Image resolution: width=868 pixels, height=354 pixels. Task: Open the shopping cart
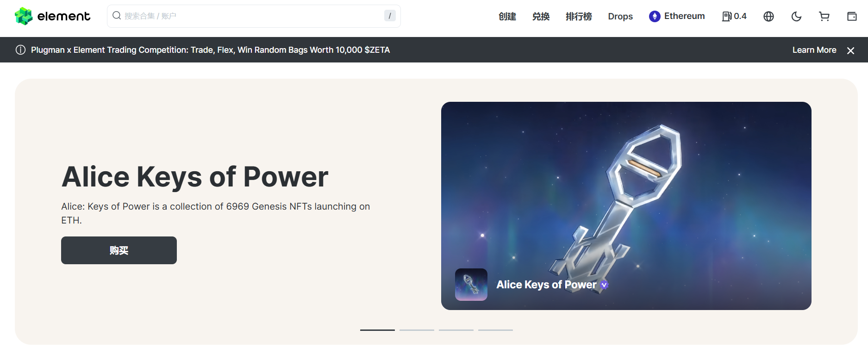pos(824,16)
